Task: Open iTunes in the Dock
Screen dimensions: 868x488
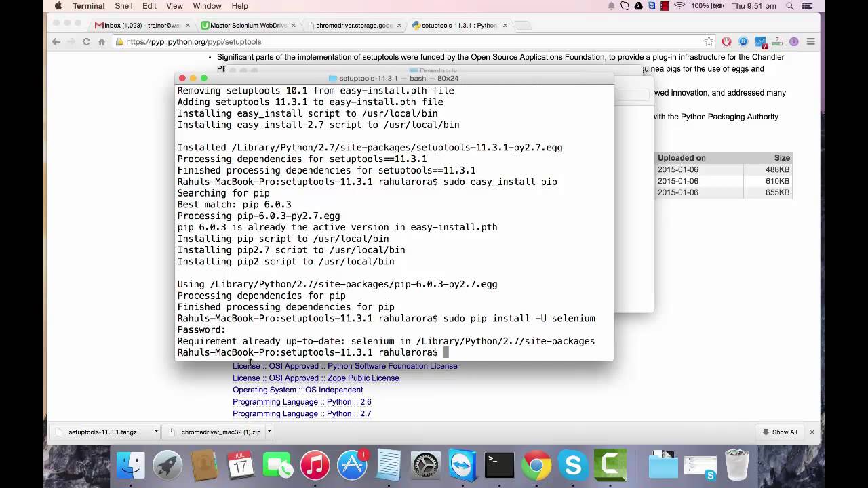Action: click(x=315, y=466)
